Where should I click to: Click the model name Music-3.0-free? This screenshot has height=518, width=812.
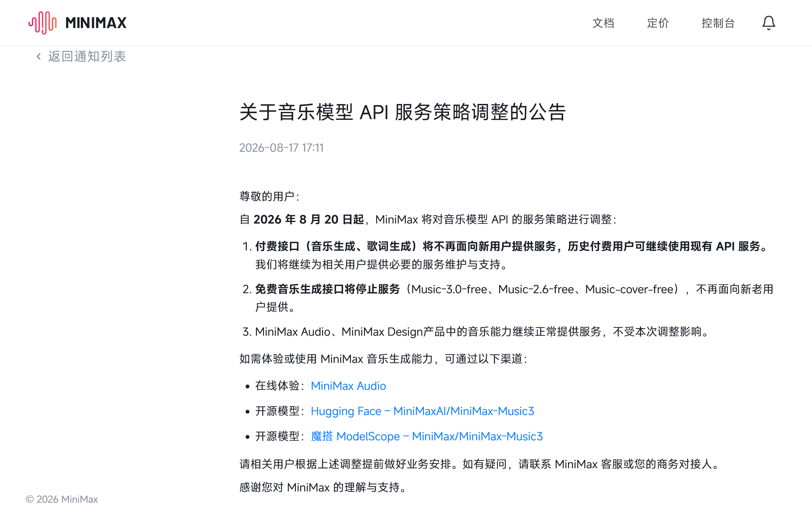(449, 289)
